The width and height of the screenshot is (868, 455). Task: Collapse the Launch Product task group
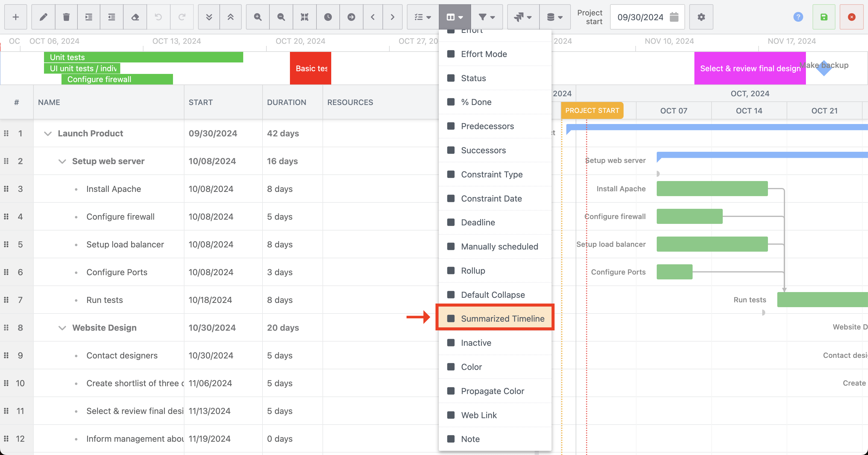[48, 134]
